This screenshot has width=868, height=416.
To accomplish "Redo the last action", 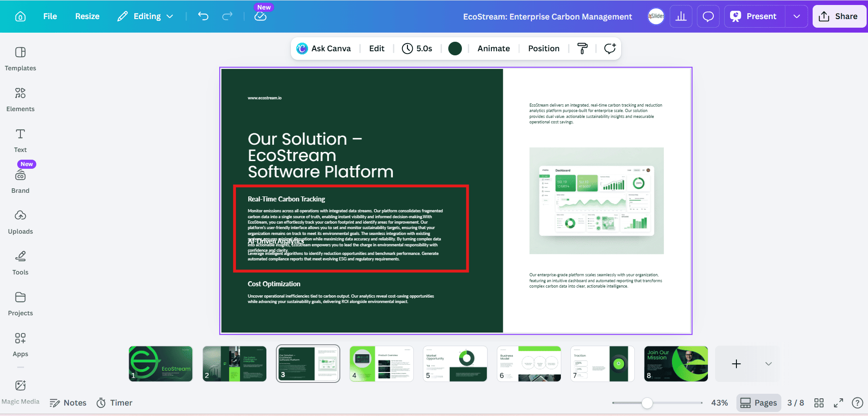I will pyautogui.click(x=227, y=16).
